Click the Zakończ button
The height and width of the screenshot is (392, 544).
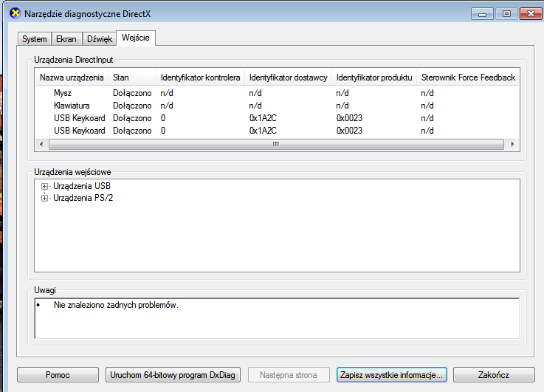[494, 375]
